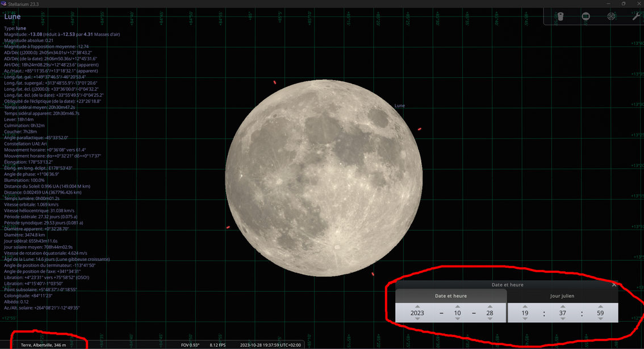Click the Illumination: 100.0% line

pos(24,180)
